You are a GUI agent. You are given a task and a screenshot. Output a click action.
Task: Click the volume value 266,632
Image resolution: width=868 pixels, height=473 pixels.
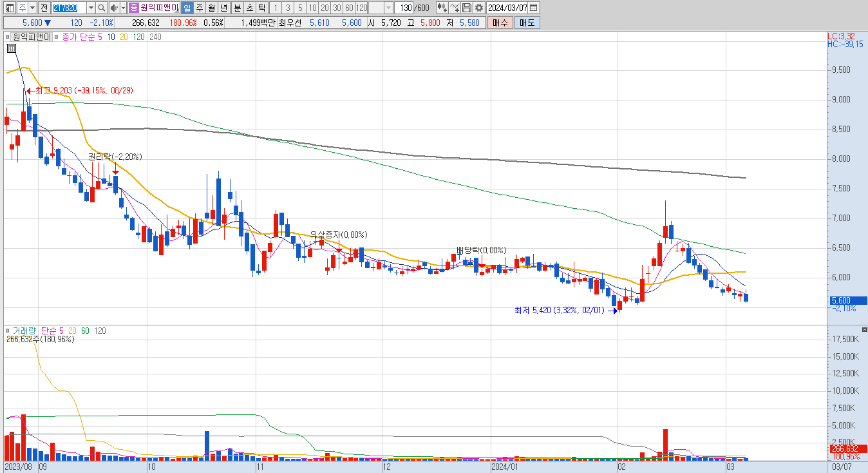tap(146, 23)
